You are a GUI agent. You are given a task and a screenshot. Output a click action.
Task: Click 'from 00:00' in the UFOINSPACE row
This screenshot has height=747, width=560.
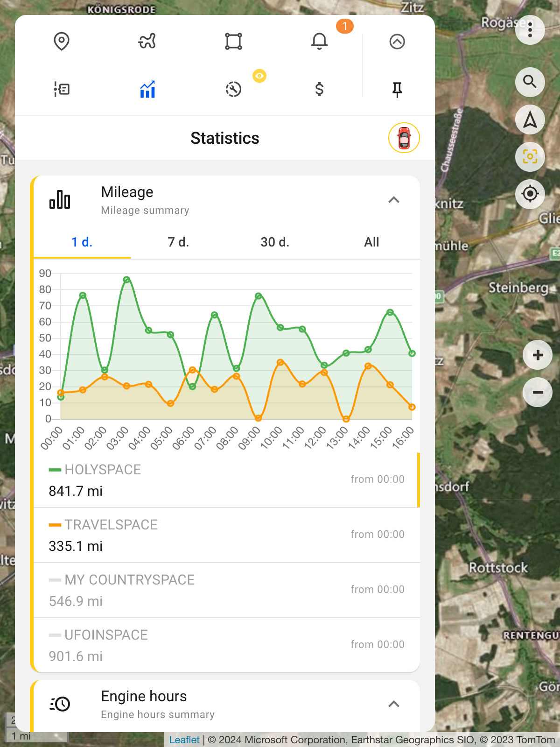pyautogui.click(x=378, y=645)
